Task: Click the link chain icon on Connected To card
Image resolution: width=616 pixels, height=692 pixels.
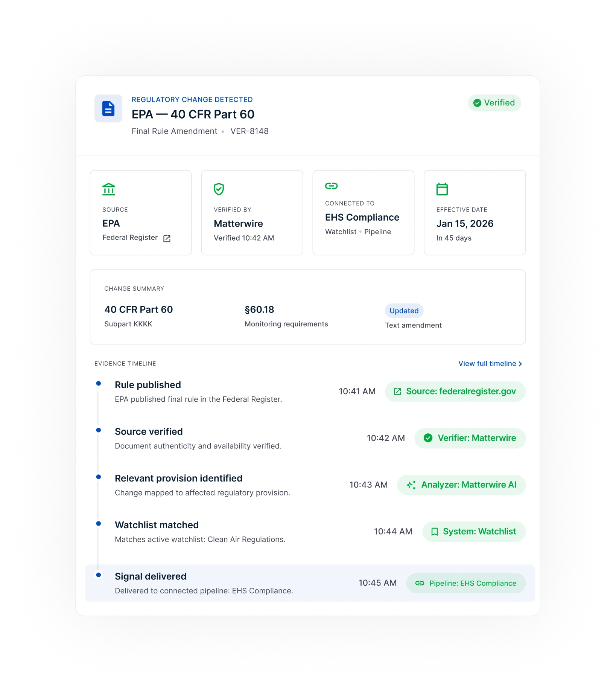Action: (x=332, y=186)
